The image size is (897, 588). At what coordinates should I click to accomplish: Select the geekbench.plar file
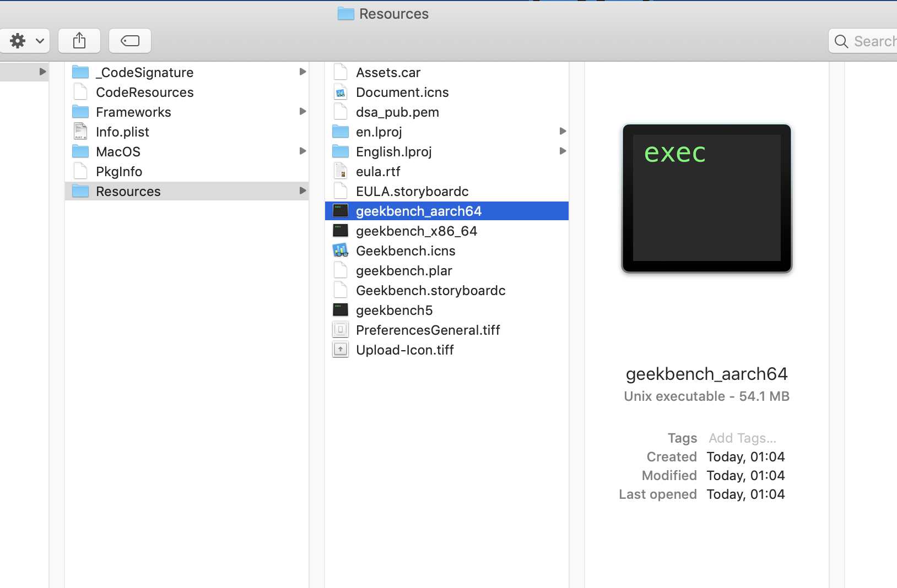(447, 270)
